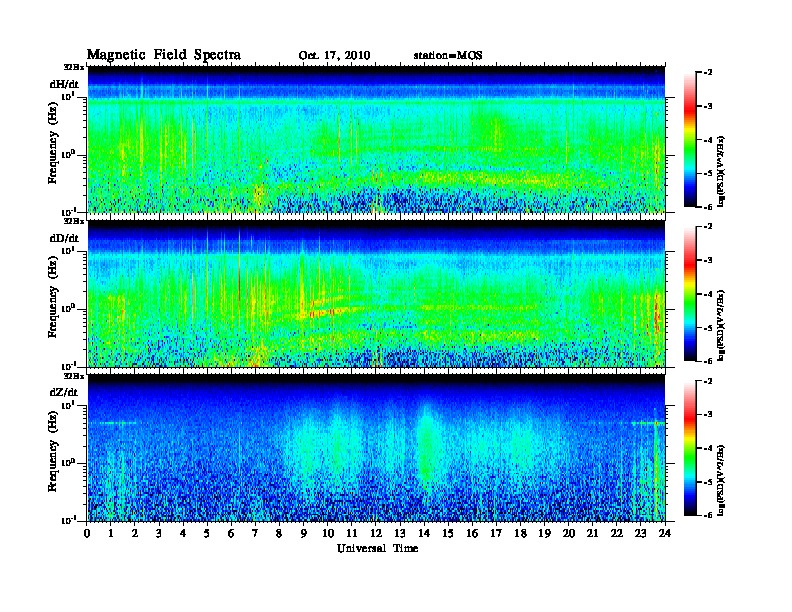
Task: Click the "-6" tick on dH/dt color bar
Action: point(708,207)
